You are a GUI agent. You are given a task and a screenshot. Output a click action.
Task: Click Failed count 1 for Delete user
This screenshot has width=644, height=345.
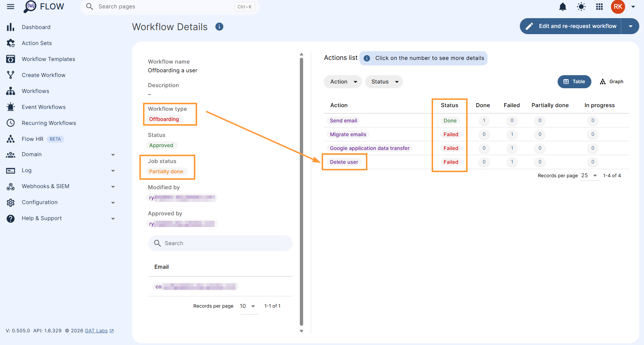point(512,162)
